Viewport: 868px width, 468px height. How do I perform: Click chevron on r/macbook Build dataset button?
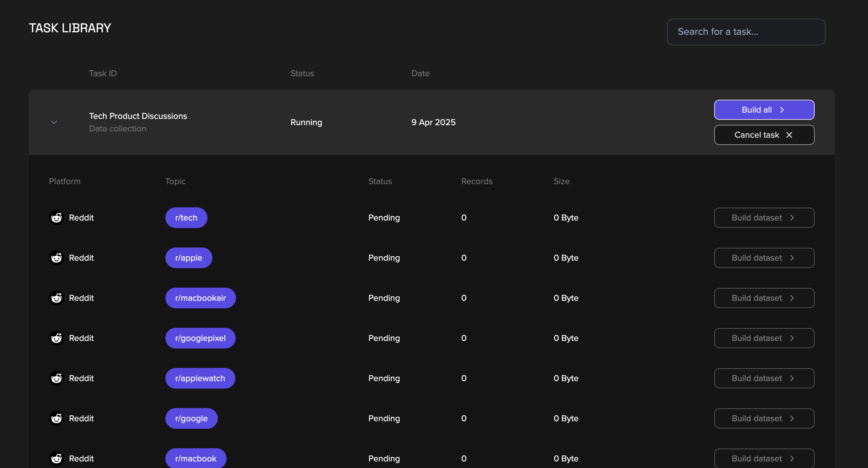click(792, 459)
